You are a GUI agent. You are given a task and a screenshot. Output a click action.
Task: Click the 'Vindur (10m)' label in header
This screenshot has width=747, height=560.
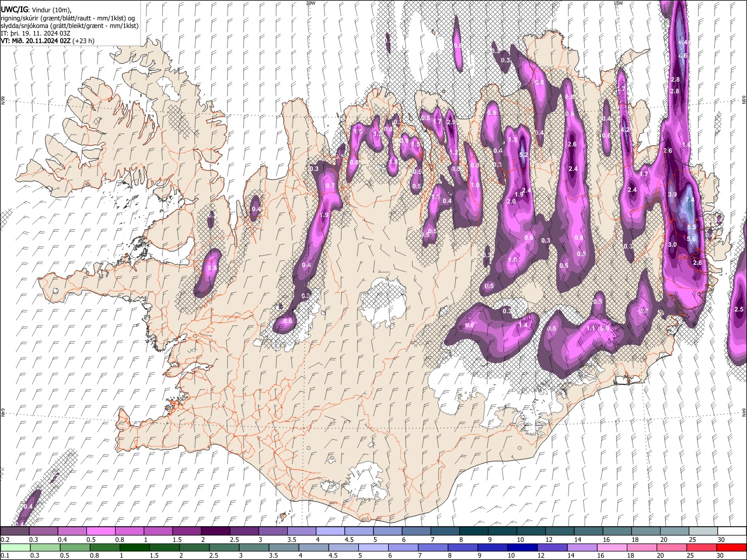coord(51,10)
